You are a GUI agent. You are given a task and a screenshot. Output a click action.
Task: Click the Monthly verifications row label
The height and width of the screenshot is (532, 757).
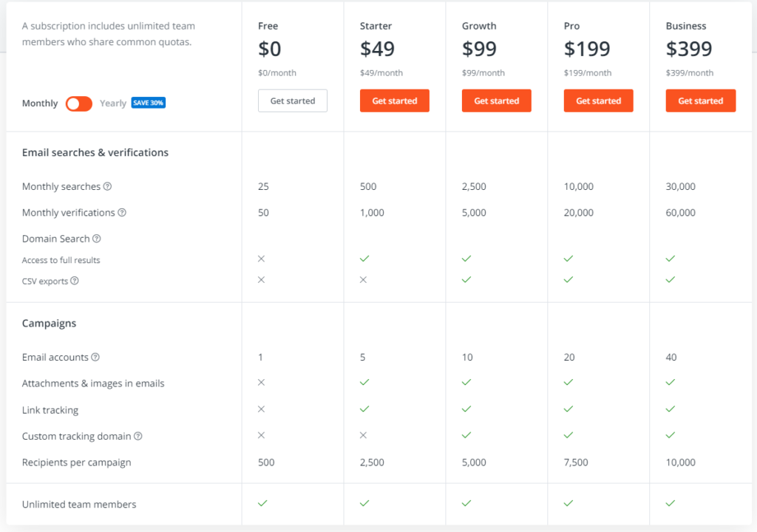coord(69,212)
